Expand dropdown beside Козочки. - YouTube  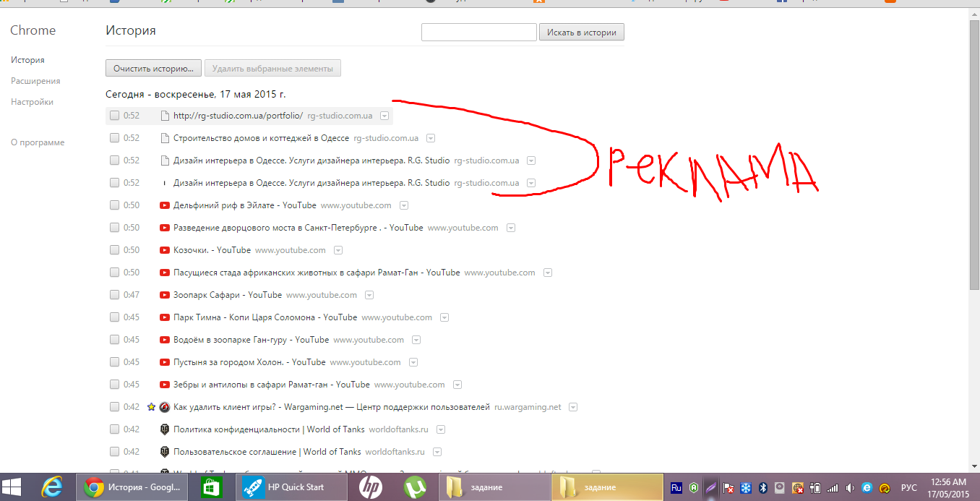coord(338,250)
